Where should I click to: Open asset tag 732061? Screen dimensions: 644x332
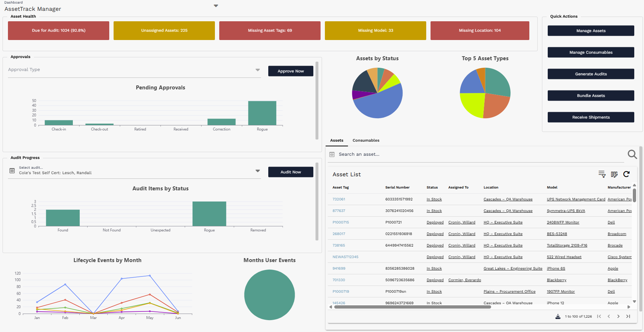[339, 199]
